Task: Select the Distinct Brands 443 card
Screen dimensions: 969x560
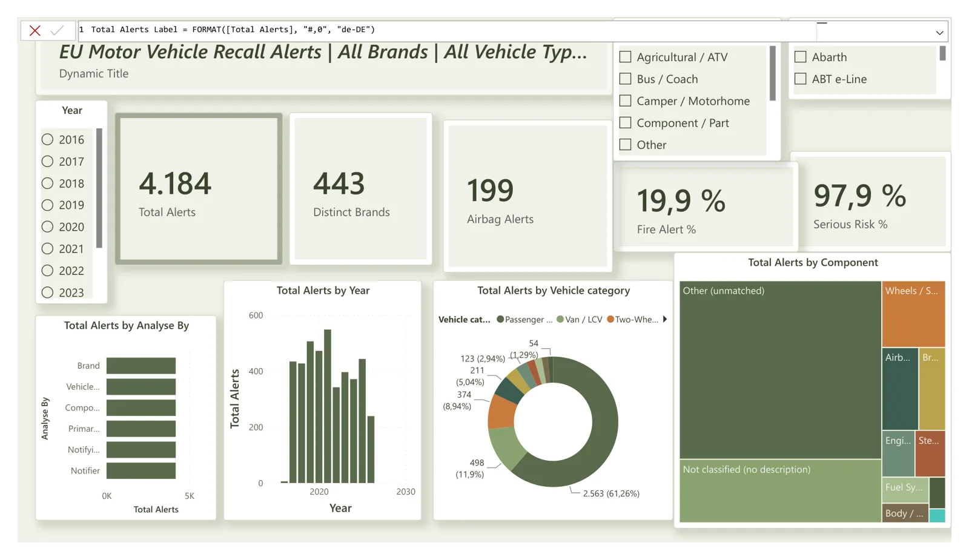Action: pos(361,189)
